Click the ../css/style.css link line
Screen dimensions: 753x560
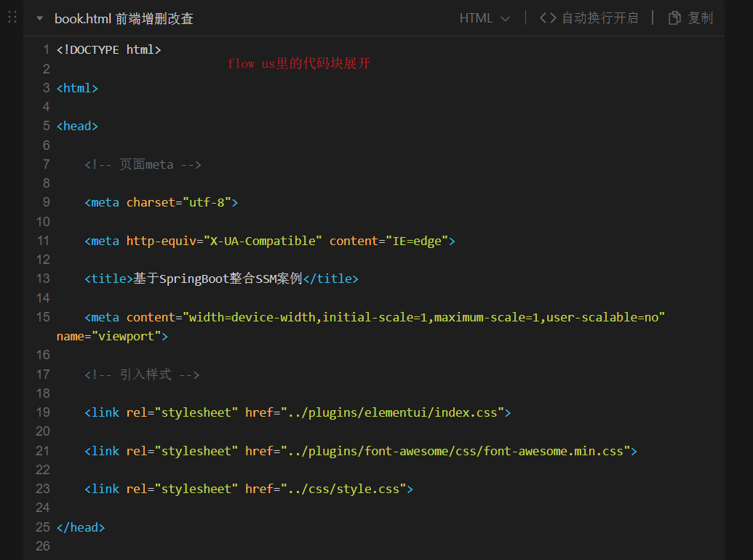click(x=248, y=489)
